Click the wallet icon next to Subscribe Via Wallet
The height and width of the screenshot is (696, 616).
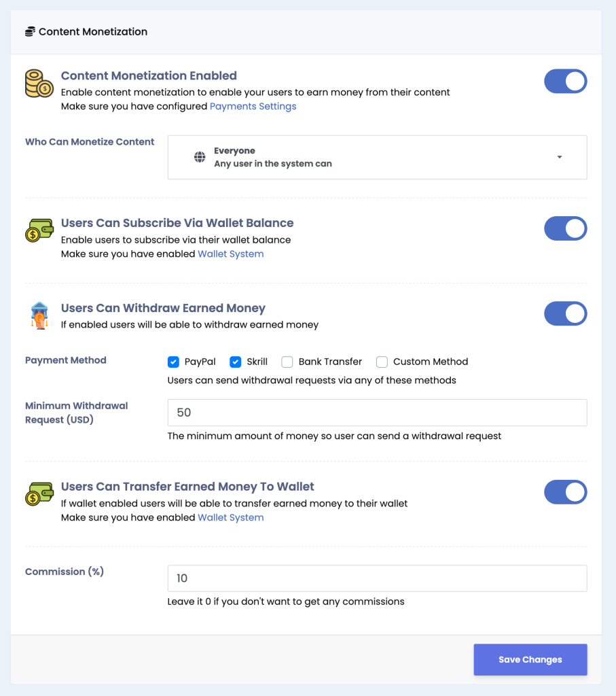[x=39, y=230]
